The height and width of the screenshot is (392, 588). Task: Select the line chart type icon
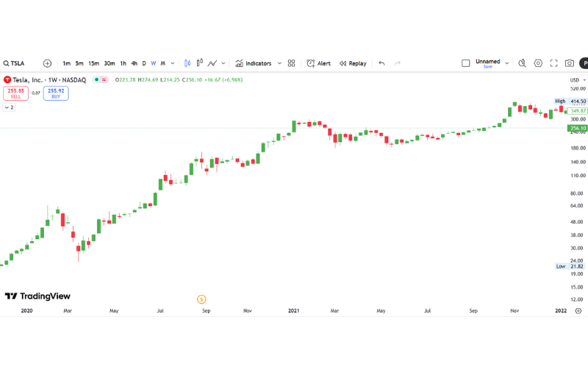(212, 63)
